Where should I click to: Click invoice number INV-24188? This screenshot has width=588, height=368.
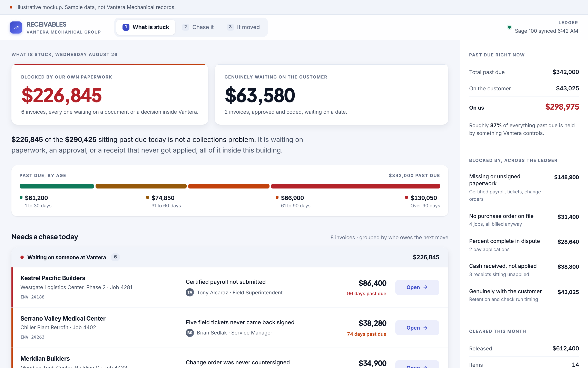[32, 297]
